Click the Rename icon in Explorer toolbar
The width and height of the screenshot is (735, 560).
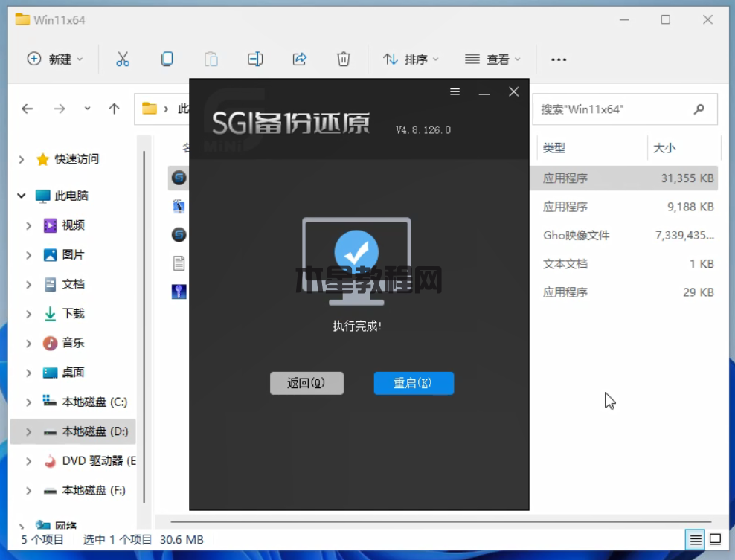click(x=255, y=59)
